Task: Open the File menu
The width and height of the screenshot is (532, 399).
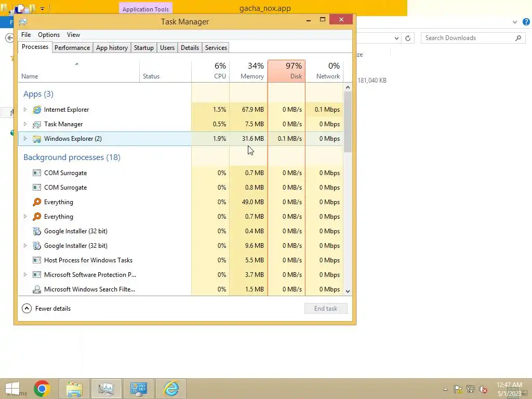Action: click(x=26, y=35)
